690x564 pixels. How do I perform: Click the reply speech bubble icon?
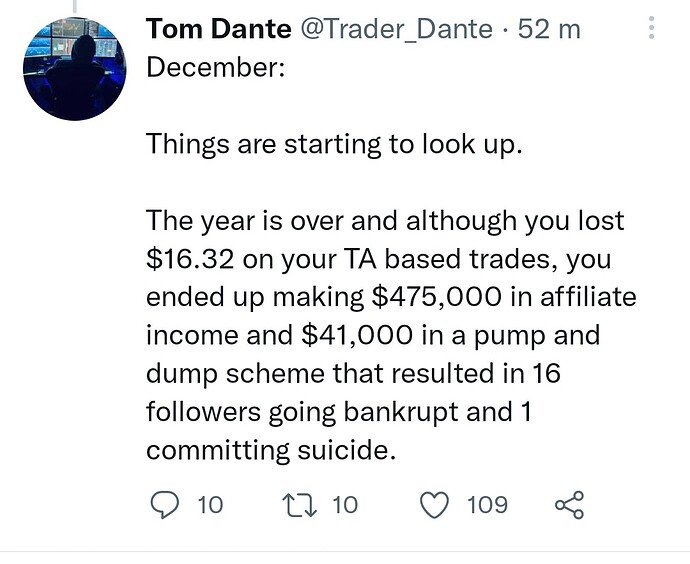(165, 505)
